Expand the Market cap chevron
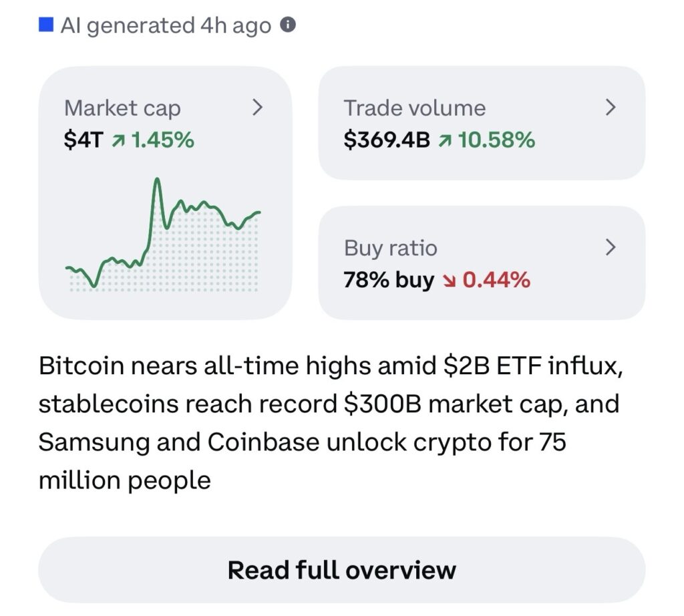The width and height of the screenshot is (684, 616). tap(257, 108)
